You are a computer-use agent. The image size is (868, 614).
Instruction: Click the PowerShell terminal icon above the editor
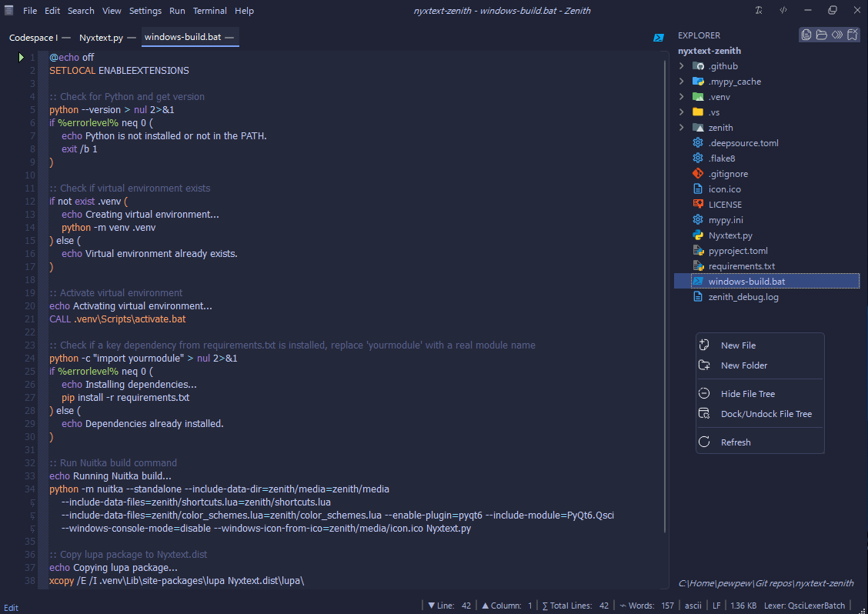pos(659,37)
